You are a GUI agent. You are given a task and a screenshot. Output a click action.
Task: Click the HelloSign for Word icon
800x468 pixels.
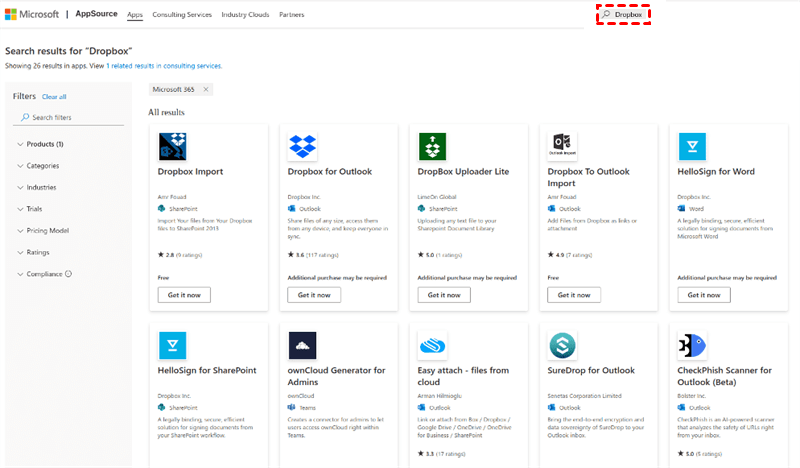click(692, 147)
